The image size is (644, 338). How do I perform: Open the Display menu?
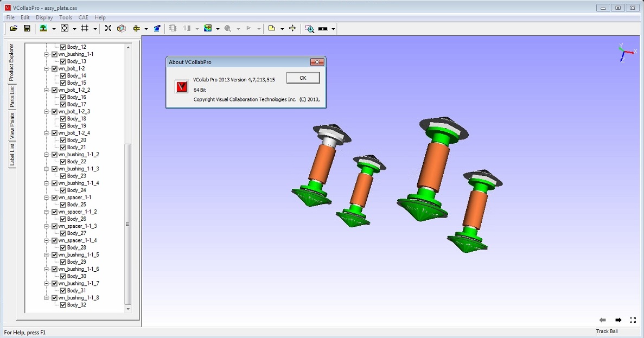pyautogui.click(x=44, y=17)
